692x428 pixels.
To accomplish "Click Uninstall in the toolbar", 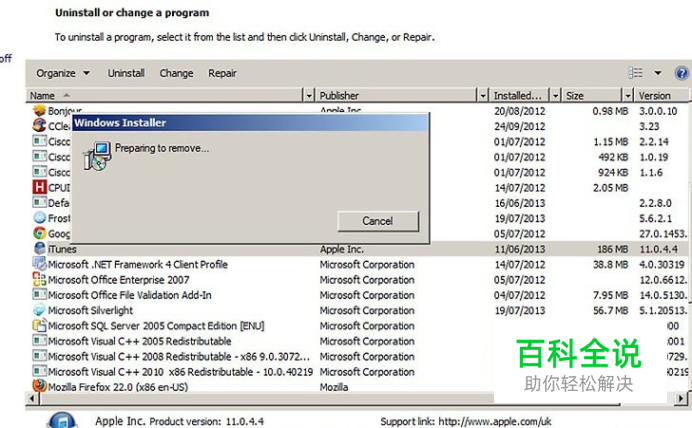I will 126,73.
